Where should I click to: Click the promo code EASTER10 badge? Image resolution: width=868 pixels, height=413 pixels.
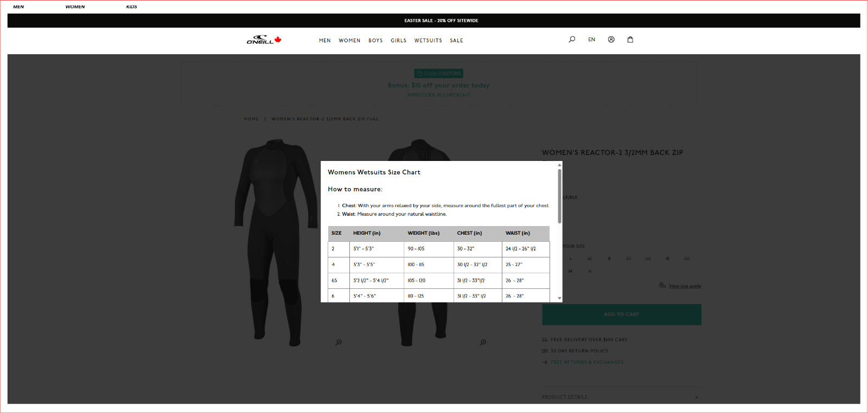coord(439,73)
